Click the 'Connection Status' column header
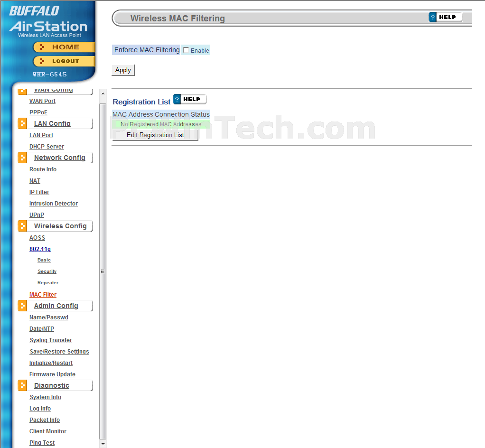Viewport: 485px width, 448px height. [x=182, y=114]
